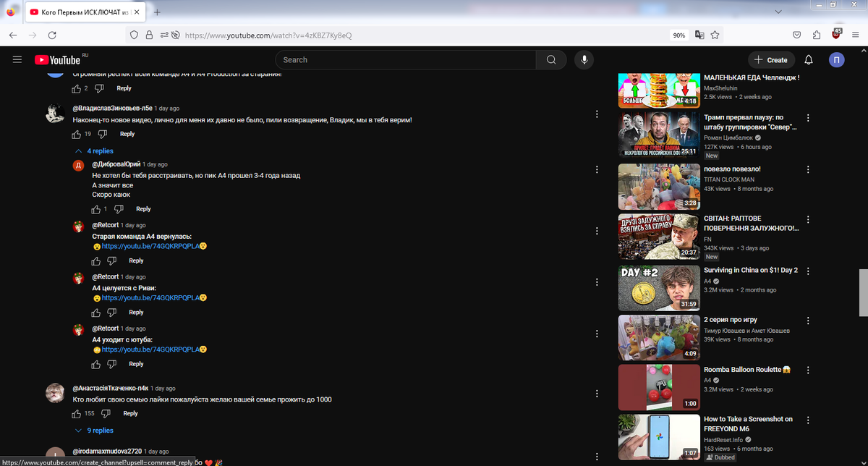Open the account avatar menu
This screenshot has height=466, width=868.
836,60
